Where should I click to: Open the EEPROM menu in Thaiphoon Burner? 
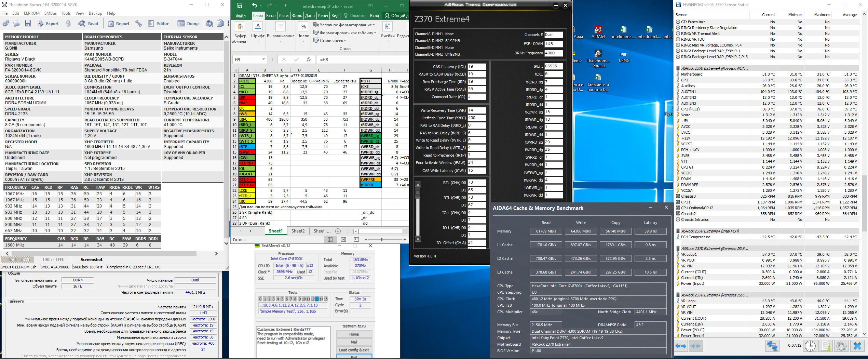pyautogui.click(x=32, y=13)
